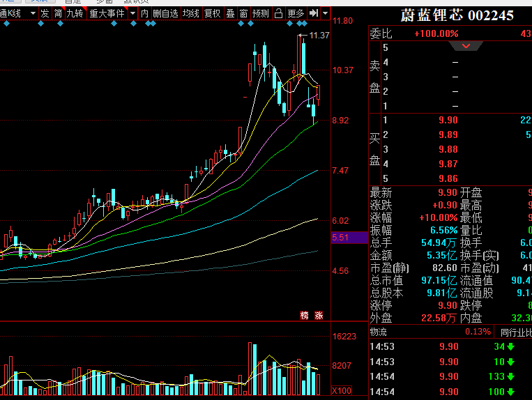Image resolution: width=532 pixels, height=400 pixels.
Task: Open the 复权 adjustment option
Action: coord(213,13)
